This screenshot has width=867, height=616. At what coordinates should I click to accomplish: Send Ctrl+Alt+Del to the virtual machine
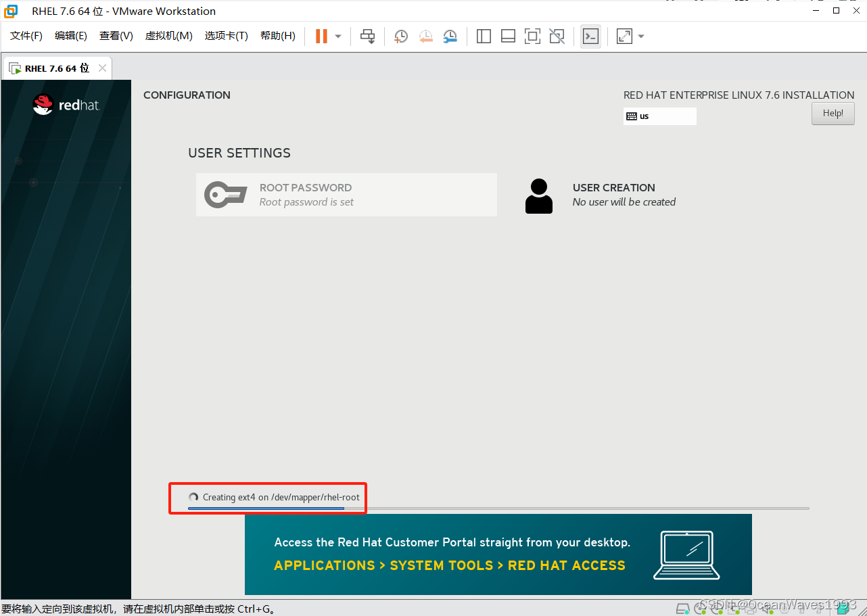367,37
